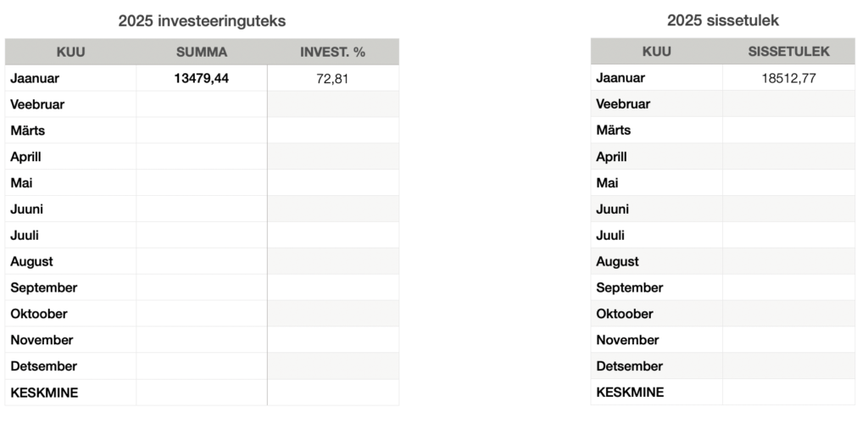Click the Jaanuar invest percent cell 72,81

(x=332, y=79)
